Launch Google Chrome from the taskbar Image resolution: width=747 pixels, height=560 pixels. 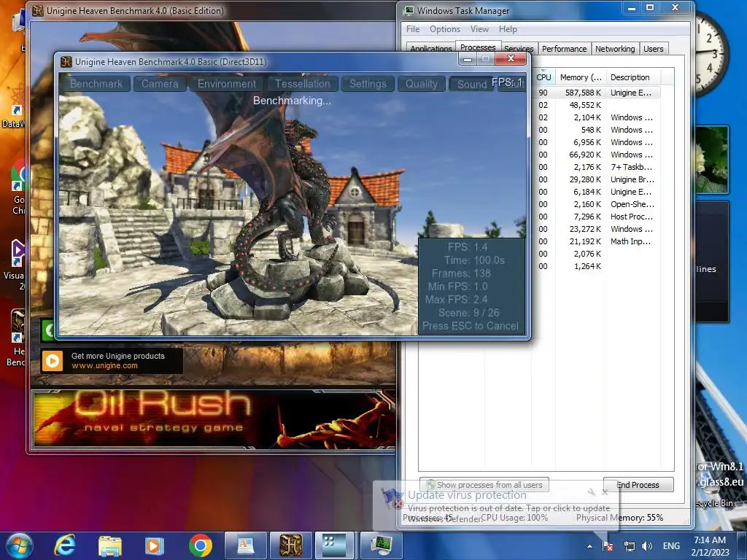201,545
